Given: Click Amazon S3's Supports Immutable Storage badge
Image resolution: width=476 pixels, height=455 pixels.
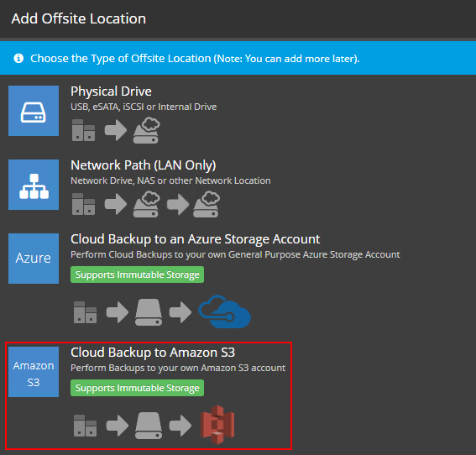Looking at the screenshot, I should pos(137,388).
